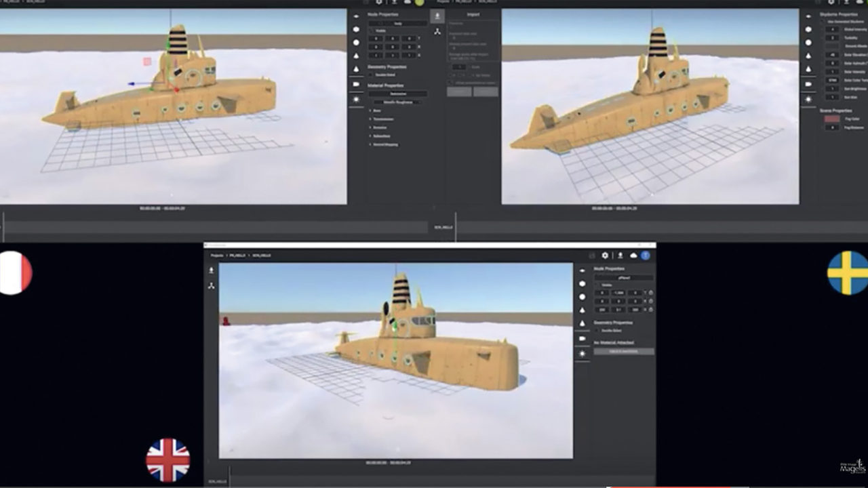Select the cone primitive icon in the sidebar
This screenshot has height=488, width=868.
pyautogui.click(x=355, y=54)
